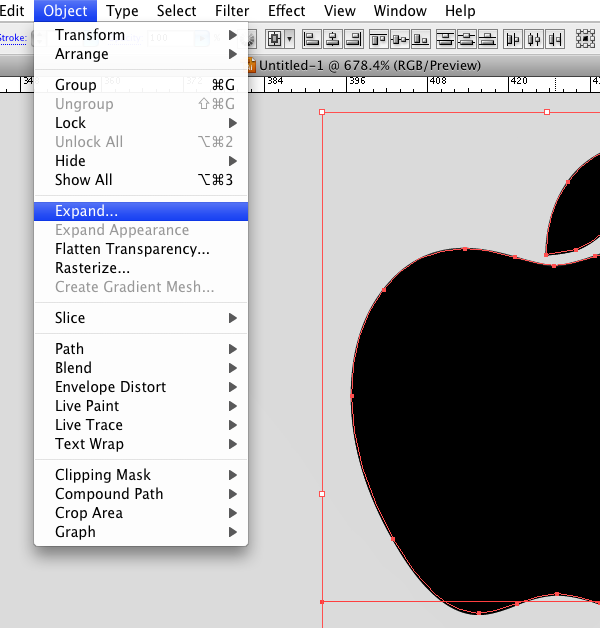Click Vertical Distribute Top icon
The height and width of the screenshot is (628, 600).
pyautogui.click(x=445, y=39)
